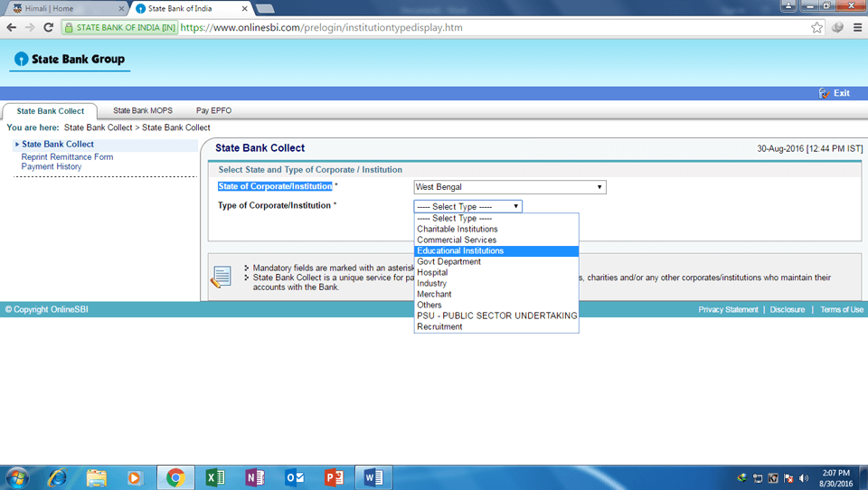Open a new browser tab
868x490 pixels.
pos(265,9)
